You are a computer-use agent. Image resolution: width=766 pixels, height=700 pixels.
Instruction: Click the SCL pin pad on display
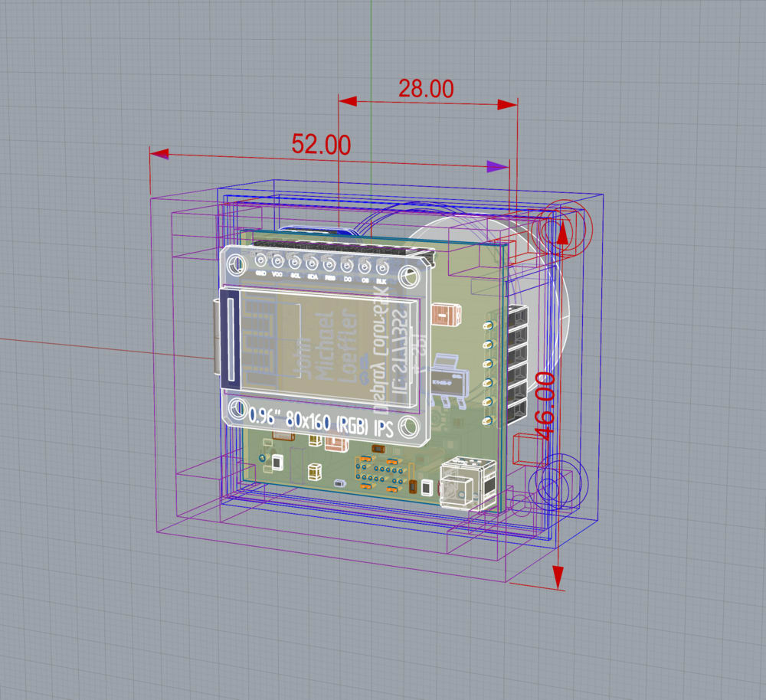[295, 263]
